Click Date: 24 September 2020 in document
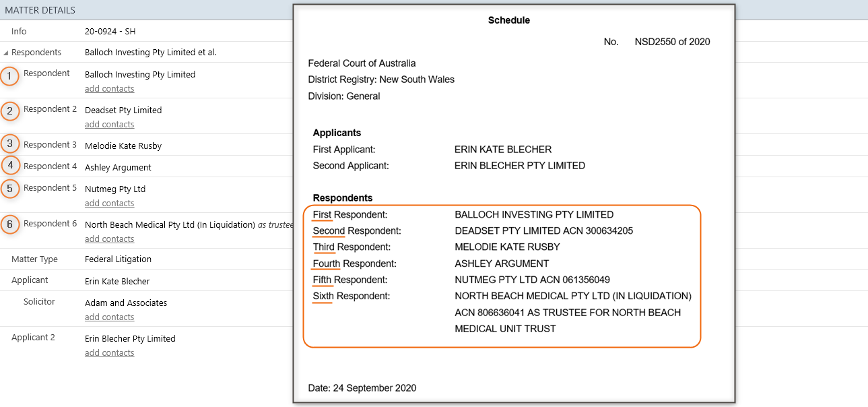 click(x=362, y=388)
